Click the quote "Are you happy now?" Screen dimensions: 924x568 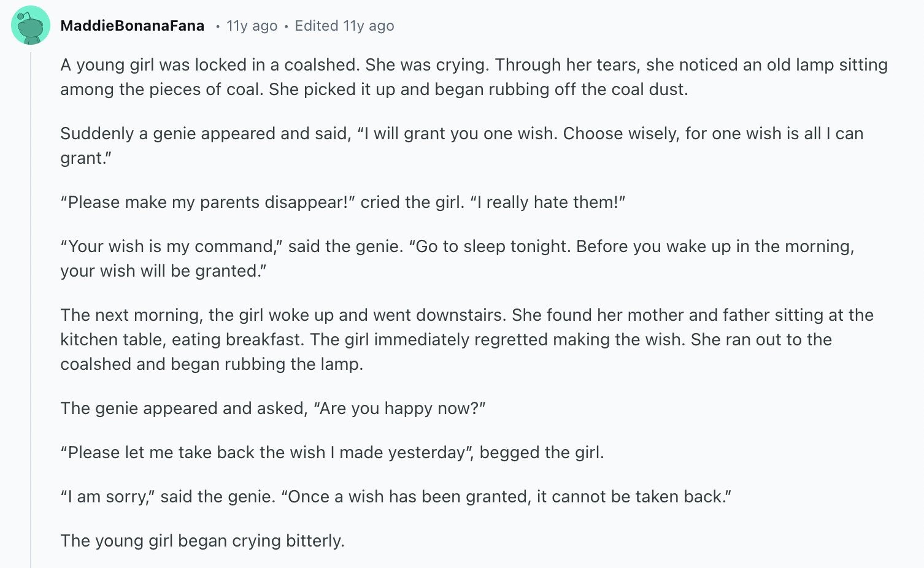[x=400, y=408]
